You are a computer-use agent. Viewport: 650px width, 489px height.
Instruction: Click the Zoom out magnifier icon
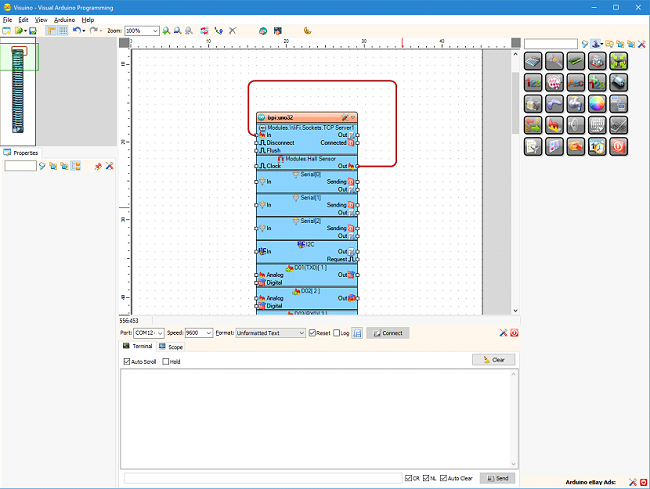pos(177,31)
